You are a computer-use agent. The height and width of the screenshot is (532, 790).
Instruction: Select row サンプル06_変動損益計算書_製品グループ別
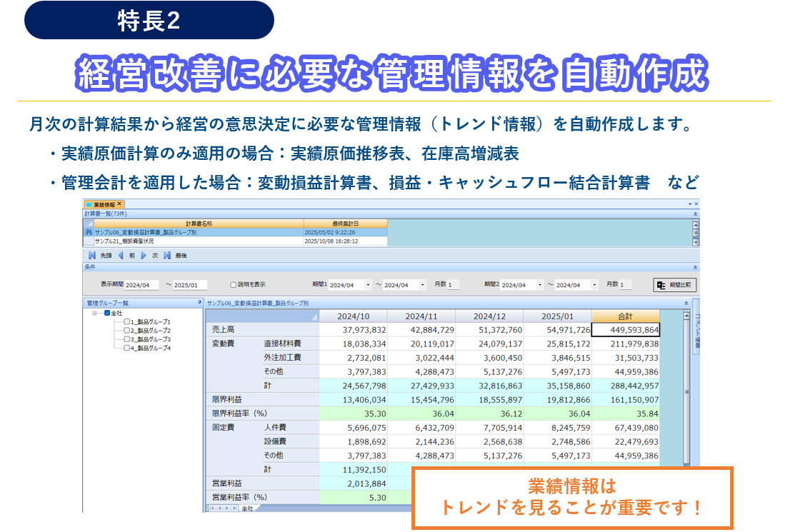[x=236, y=233]
